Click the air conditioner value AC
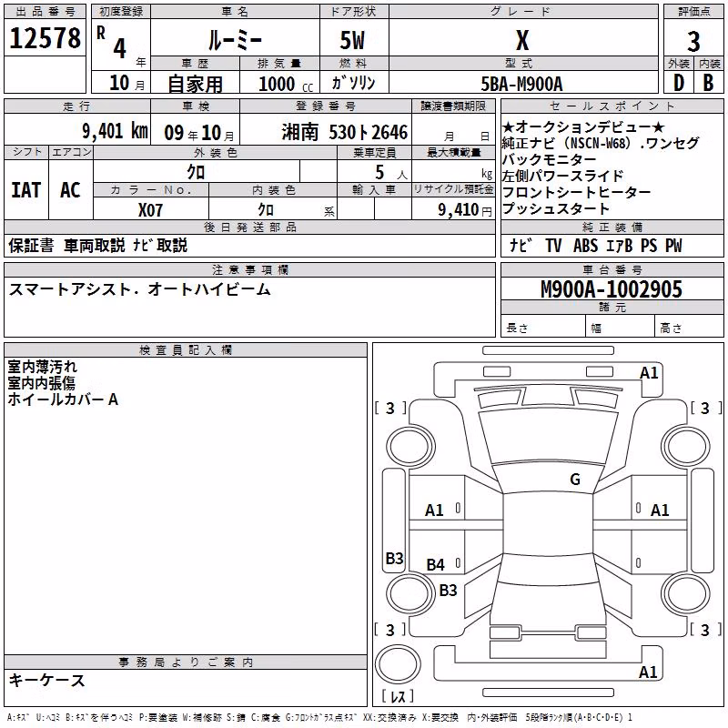The width and height of the screenshot is (728, 728). click(70, 190)
